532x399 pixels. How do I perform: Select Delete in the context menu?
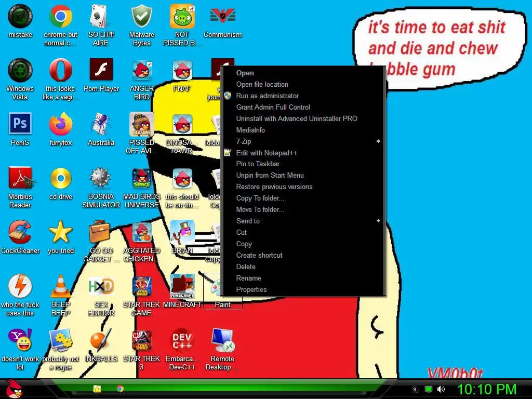pyautogui.click(x=303, y=267)
